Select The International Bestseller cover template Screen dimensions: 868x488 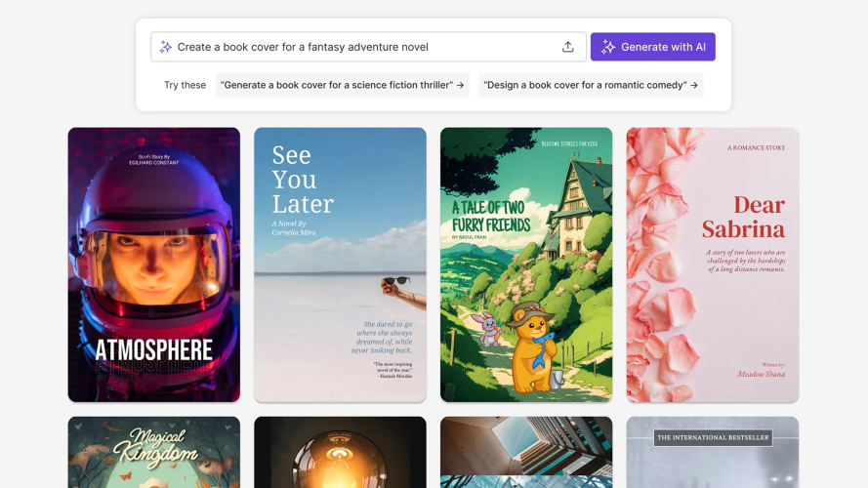(713, 452)
